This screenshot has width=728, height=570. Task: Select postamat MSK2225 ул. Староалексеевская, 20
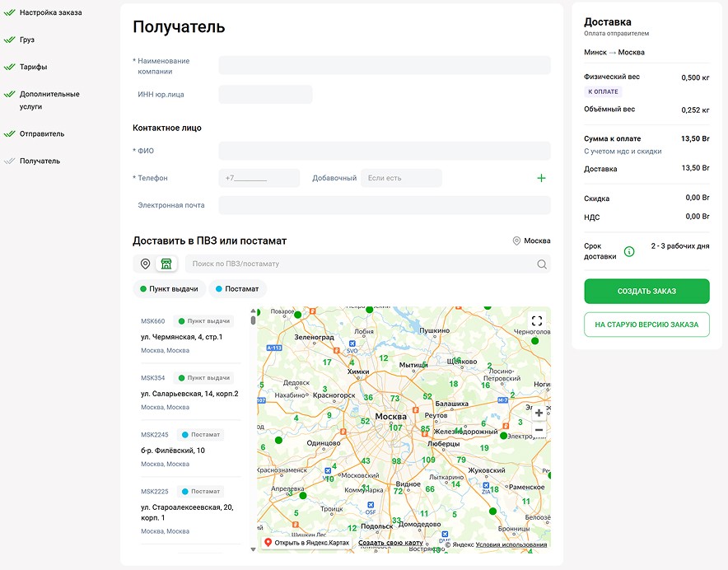coord(190,511)
